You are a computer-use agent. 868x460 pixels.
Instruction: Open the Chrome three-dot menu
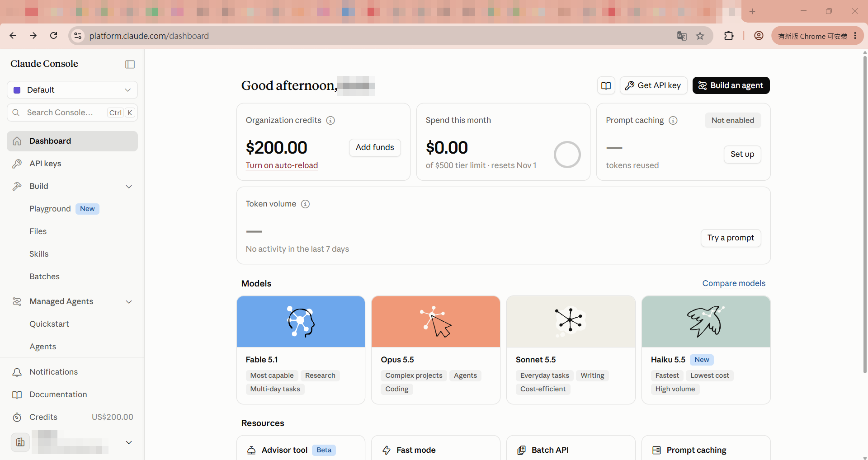(x=855, y=36)
